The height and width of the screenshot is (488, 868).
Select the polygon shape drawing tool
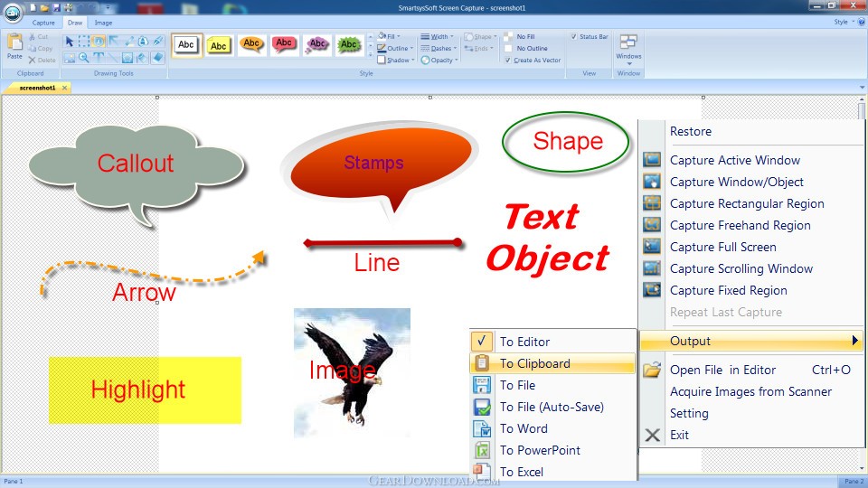127,58
